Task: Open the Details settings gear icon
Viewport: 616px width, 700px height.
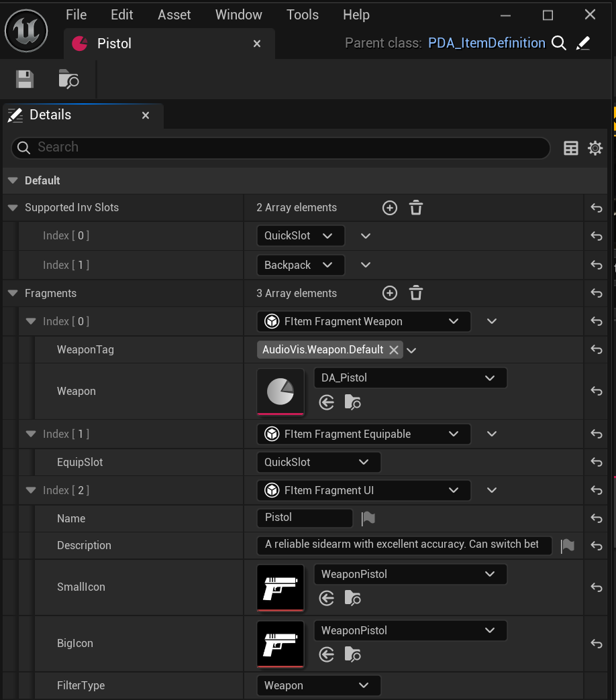Action: (x=595, y=148)
